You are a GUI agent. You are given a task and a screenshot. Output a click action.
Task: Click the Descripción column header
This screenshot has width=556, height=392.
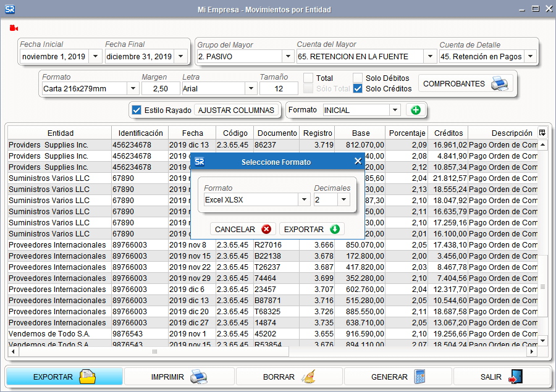pyautogui.click(x=503, y=133)
